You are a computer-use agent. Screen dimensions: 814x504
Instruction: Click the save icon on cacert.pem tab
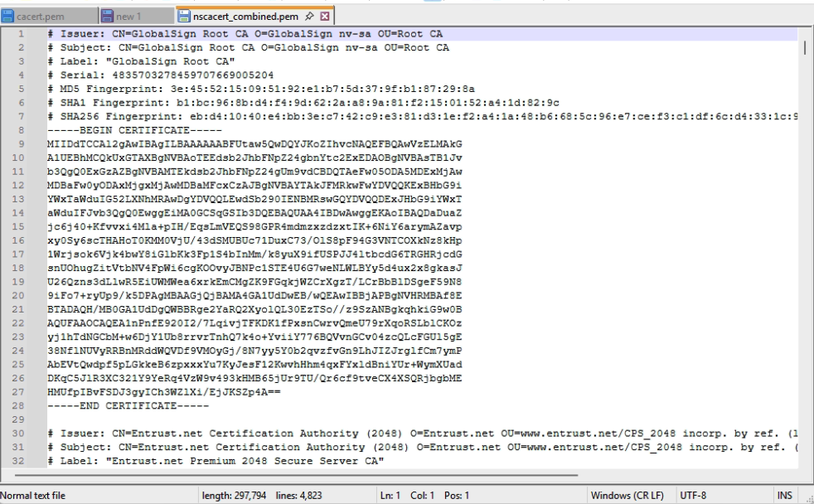pyautogui.click(x=7, y=16)
